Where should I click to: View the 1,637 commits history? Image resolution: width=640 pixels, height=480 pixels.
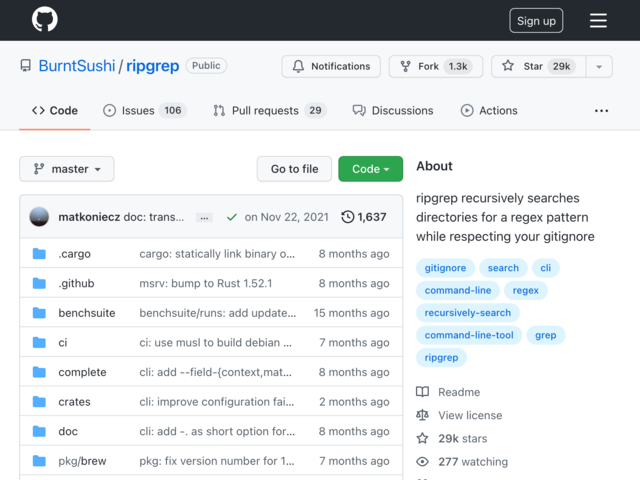pyautogui.click(x=364, y=217)
